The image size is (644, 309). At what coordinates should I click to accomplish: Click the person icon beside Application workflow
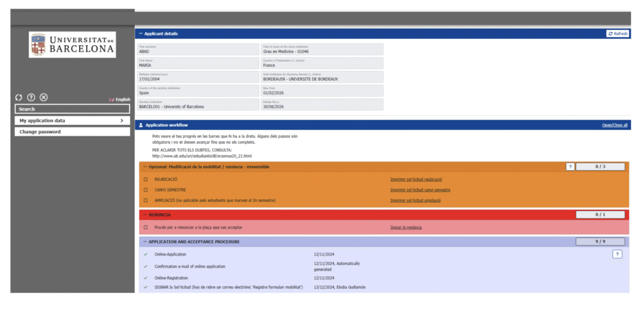tap(141, 125)
